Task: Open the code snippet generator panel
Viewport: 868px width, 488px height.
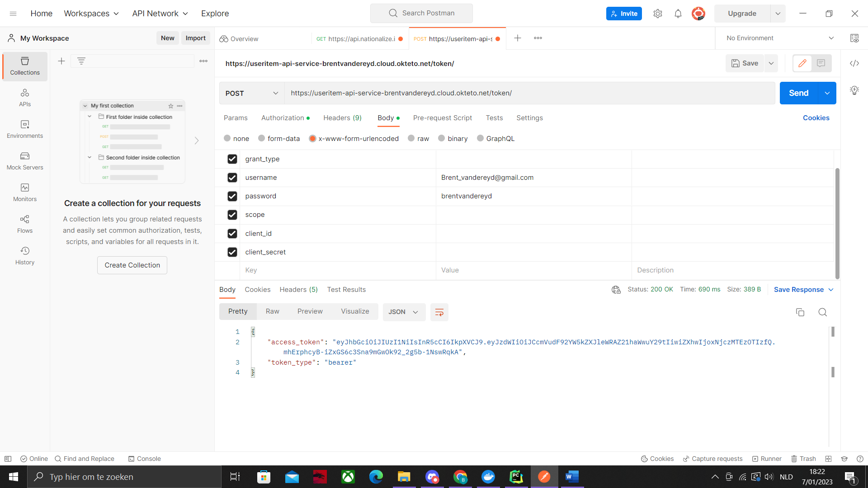Action: 854,63
